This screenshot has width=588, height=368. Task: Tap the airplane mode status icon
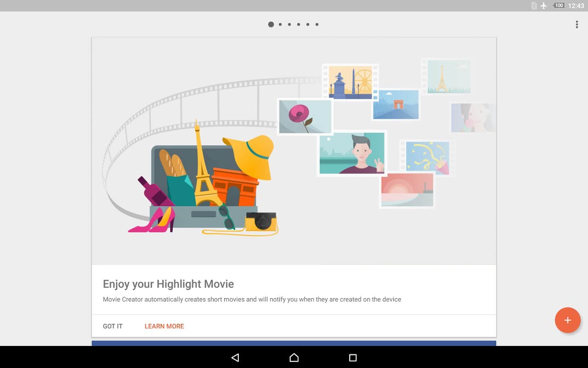[x=543, y=6]
